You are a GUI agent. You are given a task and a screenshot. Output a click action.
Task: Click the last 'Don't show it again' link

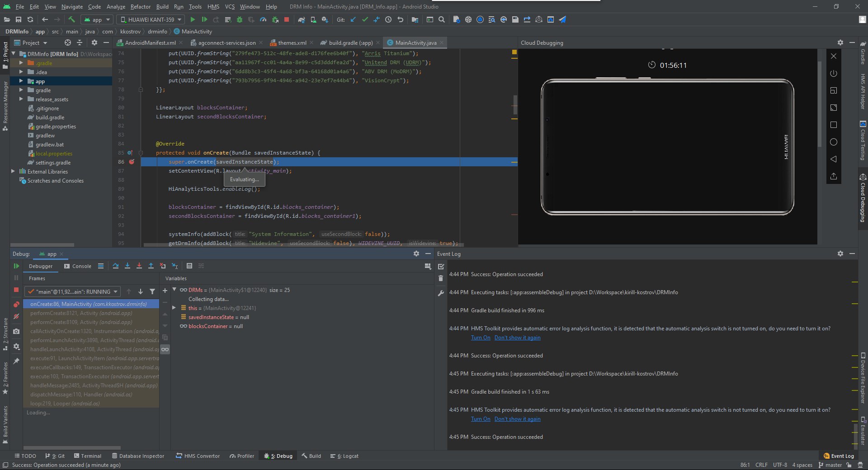point(517,419)
